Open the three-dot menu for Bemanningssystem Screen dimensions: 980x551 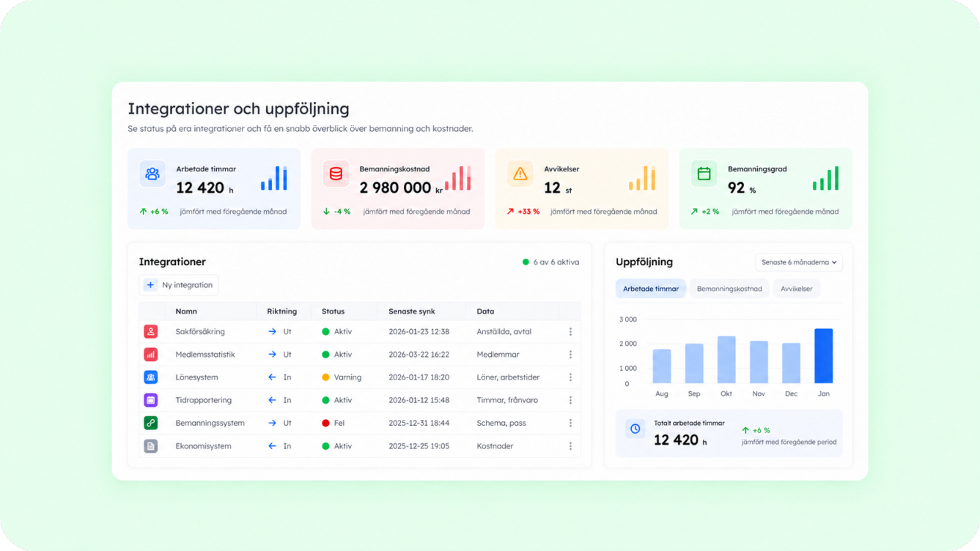point(570,423)
